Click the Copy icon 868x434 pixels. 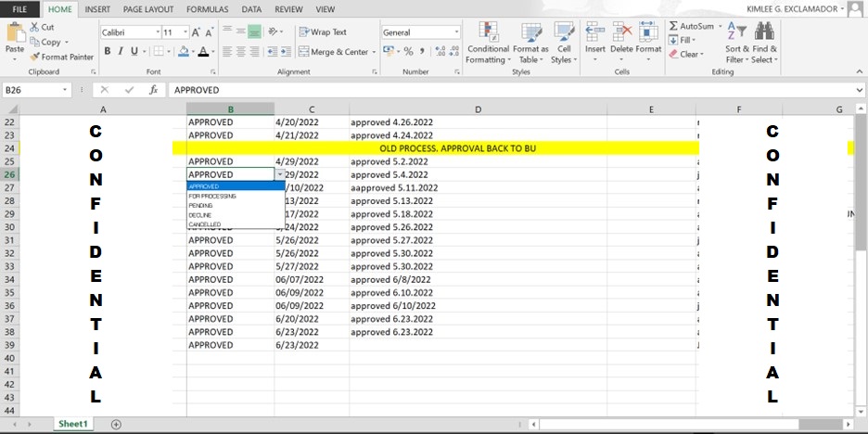pos(34,42)
